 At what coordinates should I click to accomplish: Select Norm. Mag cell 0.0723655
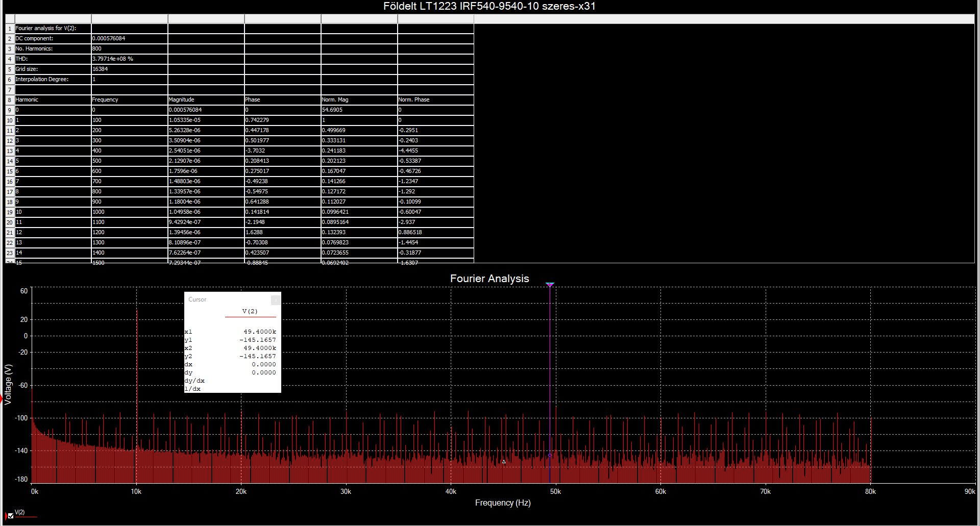(x=359, y=253)
